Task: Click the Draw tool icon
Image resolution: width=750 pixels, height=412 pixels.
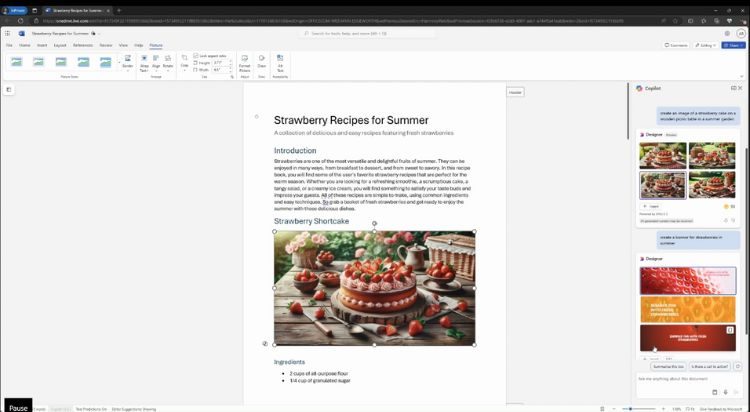Action: (x=262, y=61)
